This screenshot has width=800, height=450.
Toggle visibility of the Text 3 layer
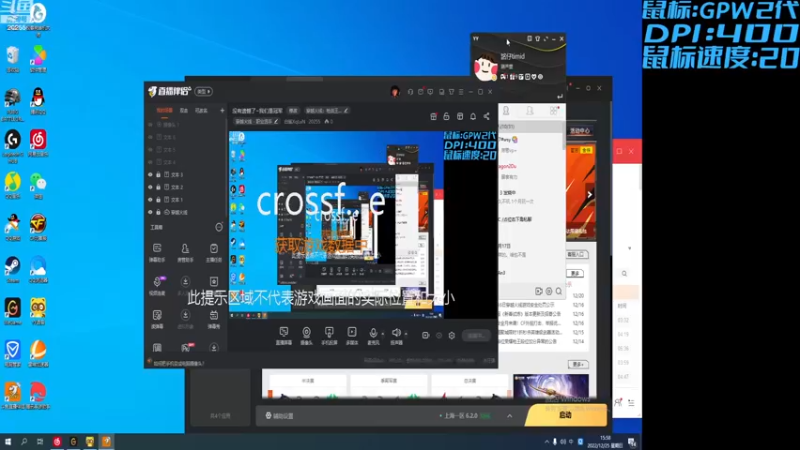[x=150, y=174]
